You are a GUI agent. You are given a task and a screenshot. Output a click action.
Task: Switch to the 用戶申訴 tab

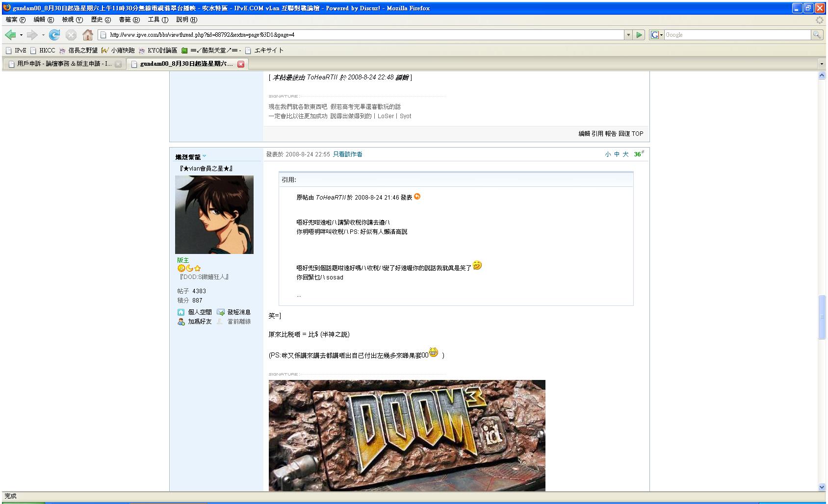pyautogui.click(x=64, y=64)
